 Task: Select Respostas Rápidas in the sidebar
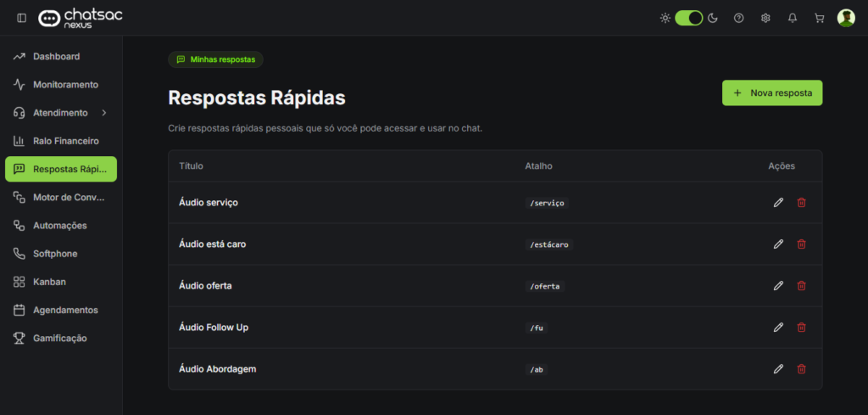click(61, 169)
